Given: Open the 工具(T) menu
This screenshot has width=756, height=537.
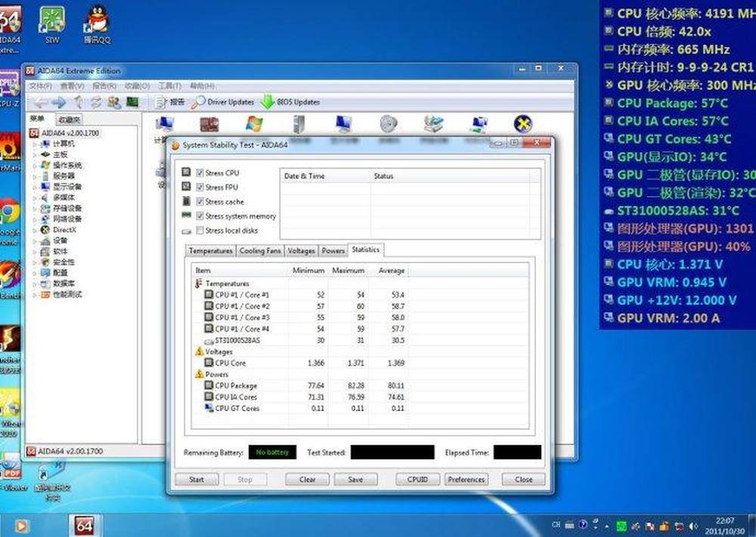Looking at the screenshot, I should (x=169, y=86).
